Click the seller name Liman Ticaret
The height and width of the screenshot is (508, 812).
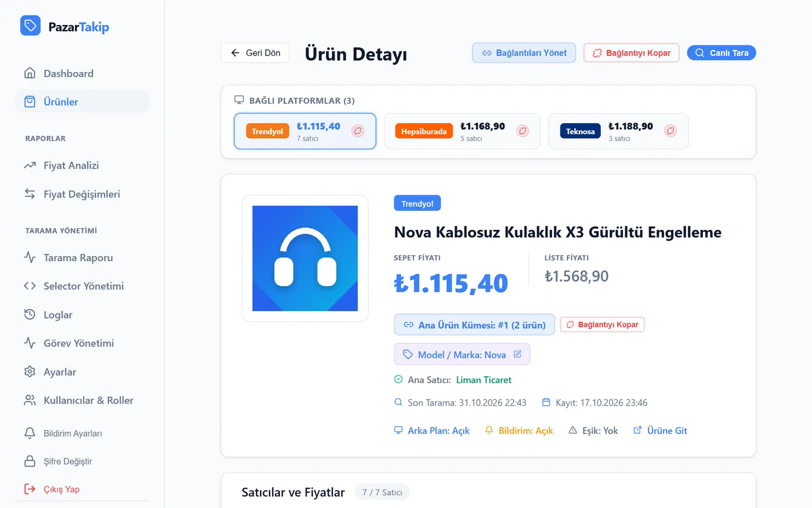[484, 380]
